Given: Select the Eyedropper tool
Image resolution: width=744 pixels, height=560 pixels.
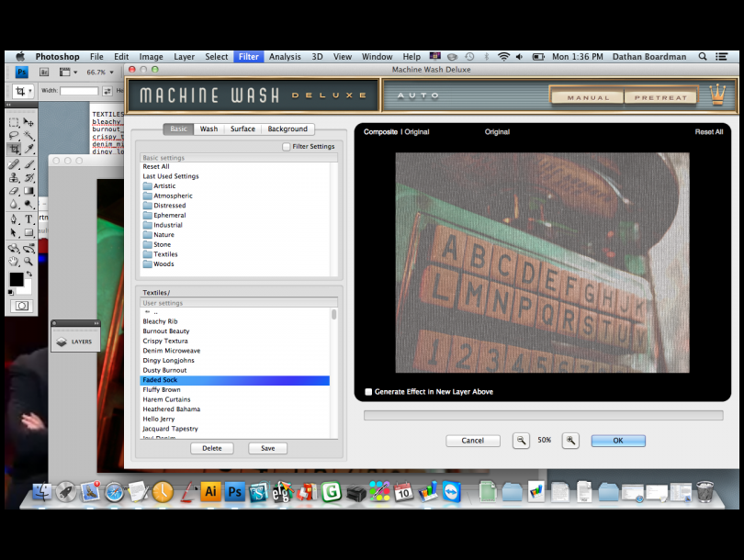Looking at the screenshot, I should [x=29, y=149].
